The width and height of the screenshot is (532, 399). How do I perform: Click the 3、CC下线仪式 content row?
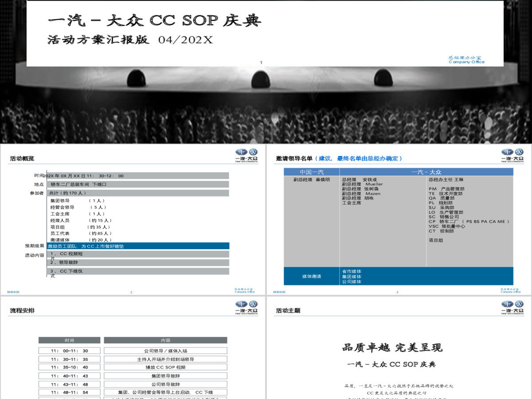[x=138, y=271]
